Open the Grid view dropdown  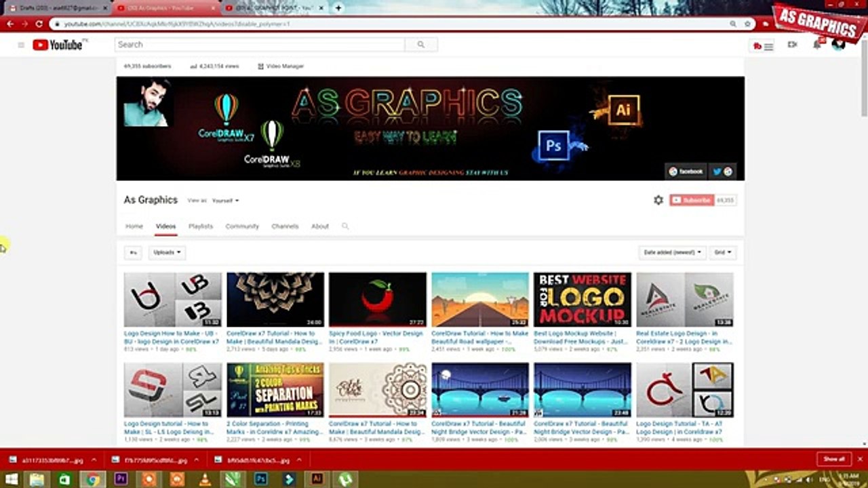click(723, 252)
